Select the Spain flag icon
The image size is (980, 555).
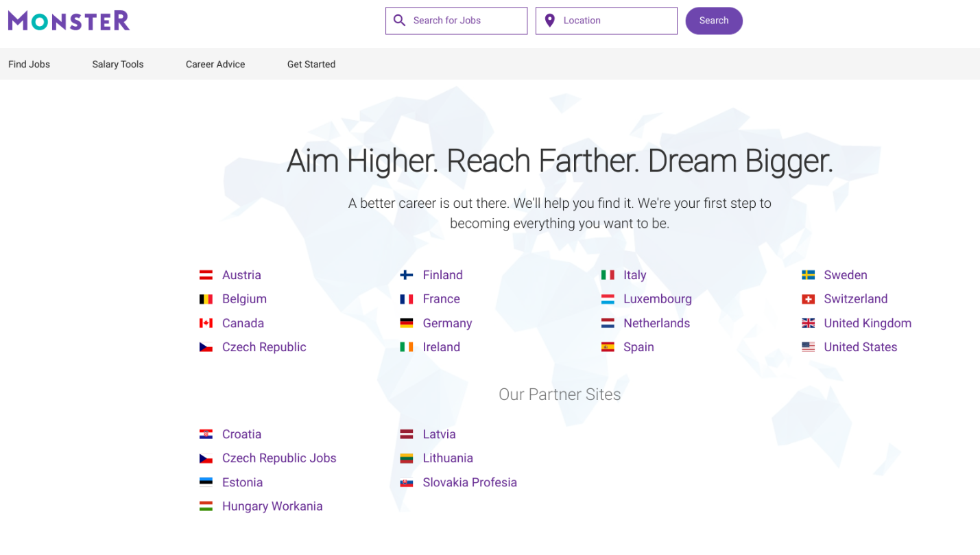click(608, 346)
